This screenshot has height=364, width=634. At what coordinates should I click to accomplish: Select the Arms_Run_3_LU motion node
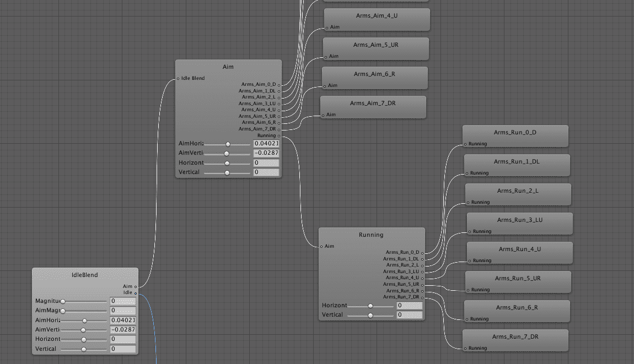[x=519, y=220]
